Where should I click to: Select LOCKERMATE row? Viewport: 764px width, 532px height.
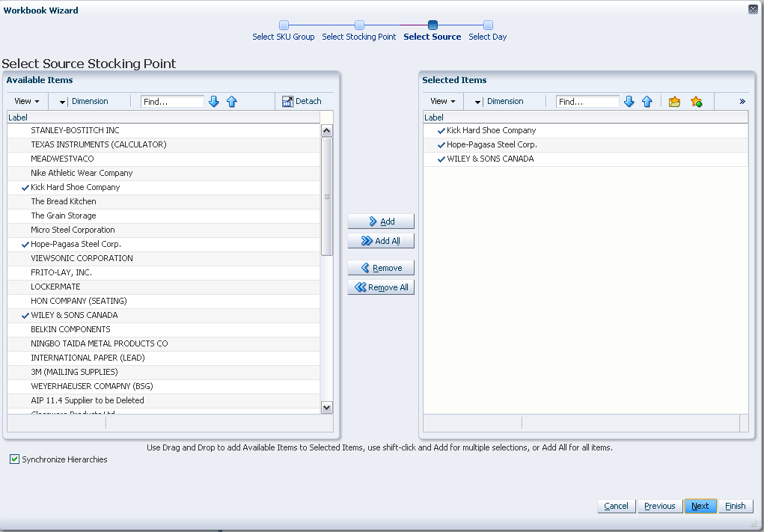163,287
